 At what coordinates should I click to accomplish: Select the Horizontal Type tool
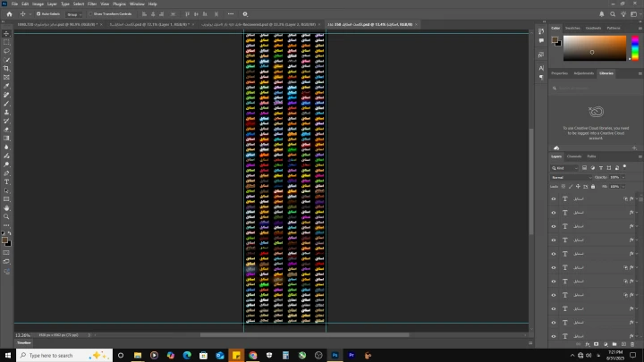tap(6, 181)
